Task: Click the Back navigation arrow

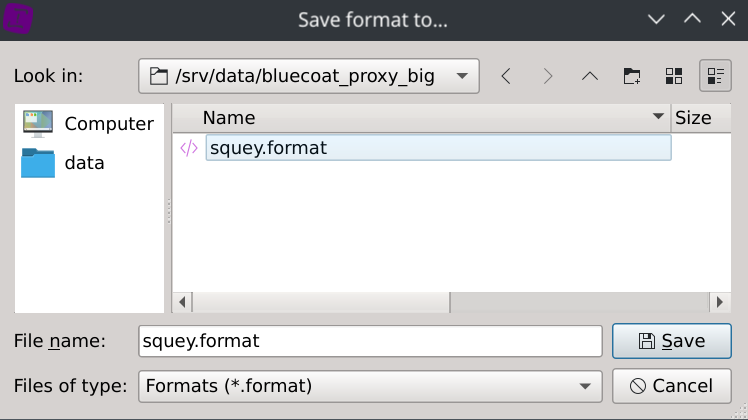Action: (x=506, y=76)
